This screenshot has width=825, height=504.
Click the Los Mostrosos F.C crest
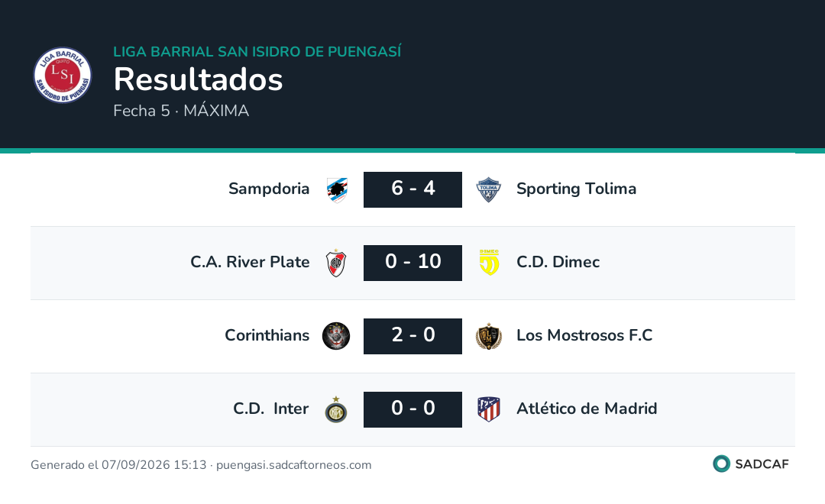[x=489, y=336]
